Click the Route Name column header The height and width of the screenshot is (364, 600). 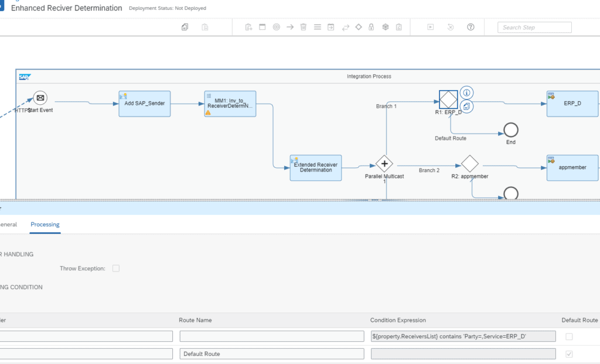195,320
